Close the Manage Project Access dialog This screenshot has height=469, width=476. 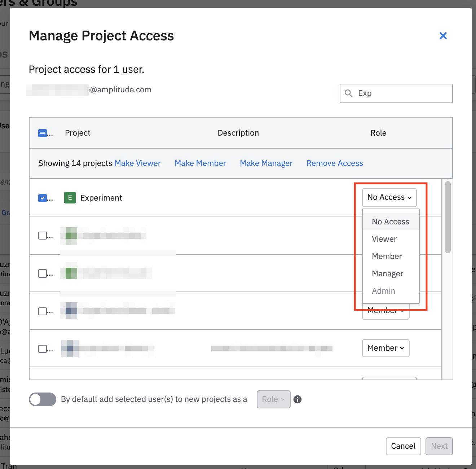click(x=443, y=36)
